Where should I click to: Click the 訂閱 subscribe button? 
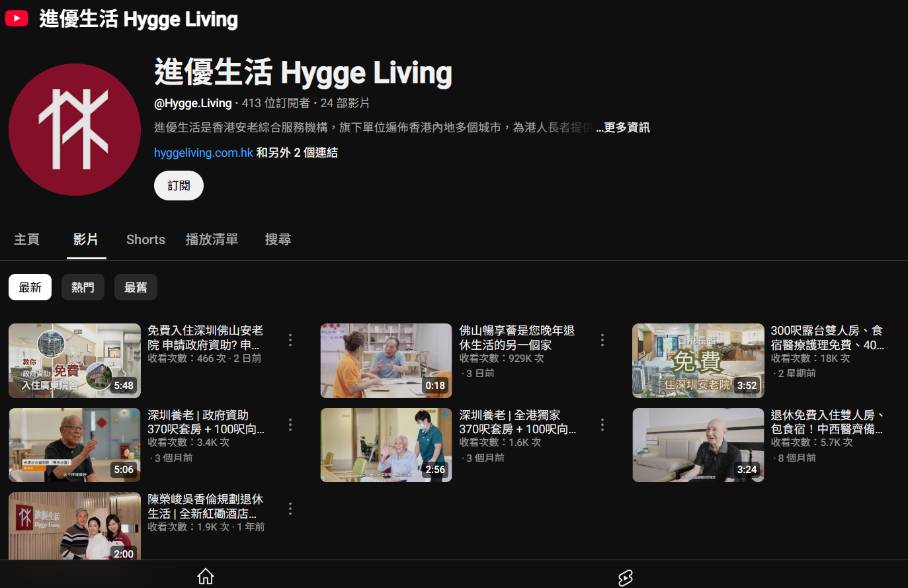[179, 186]
